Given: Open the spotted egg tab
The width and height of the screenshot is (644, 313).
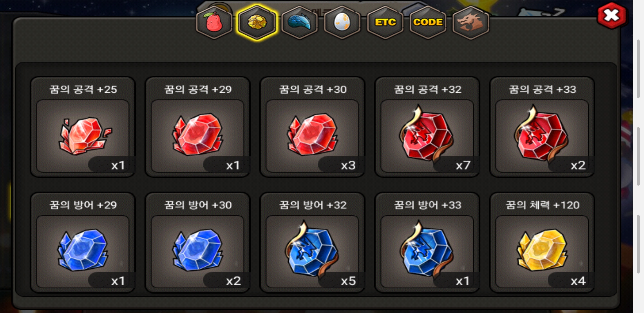Looking at the screenshot, I should (x=342, y=23).
